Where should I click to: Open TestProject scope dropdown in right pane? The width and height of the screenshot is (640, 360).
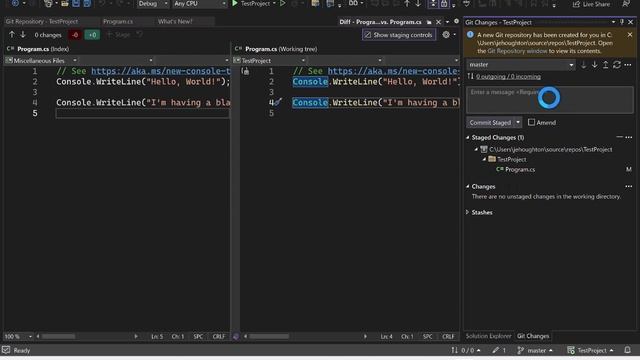[269, 60]
